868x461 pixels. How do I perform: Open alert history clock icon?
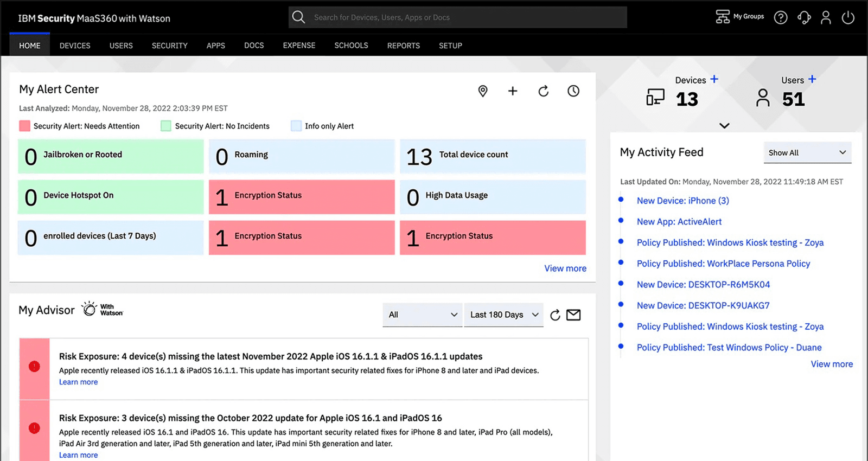pos(573,91)
